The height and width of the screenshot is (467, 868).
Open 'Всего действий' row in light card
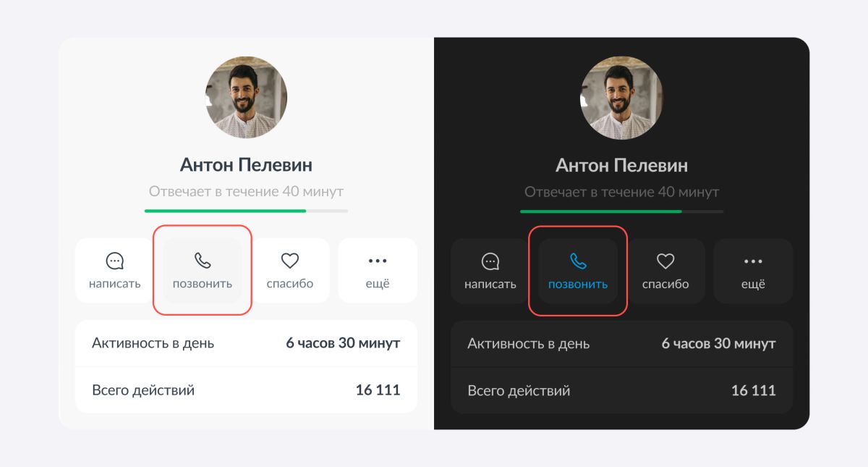(x=246, y=390)
